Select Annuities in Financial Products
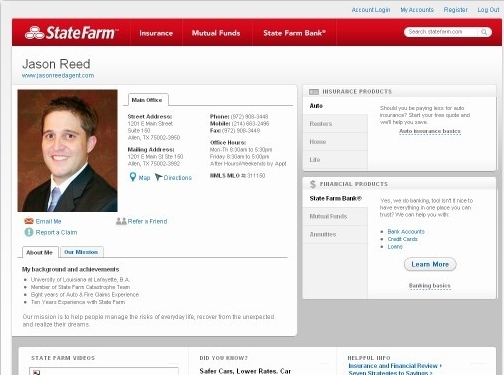This screenshot has width=504, height=375. point(335,234)
